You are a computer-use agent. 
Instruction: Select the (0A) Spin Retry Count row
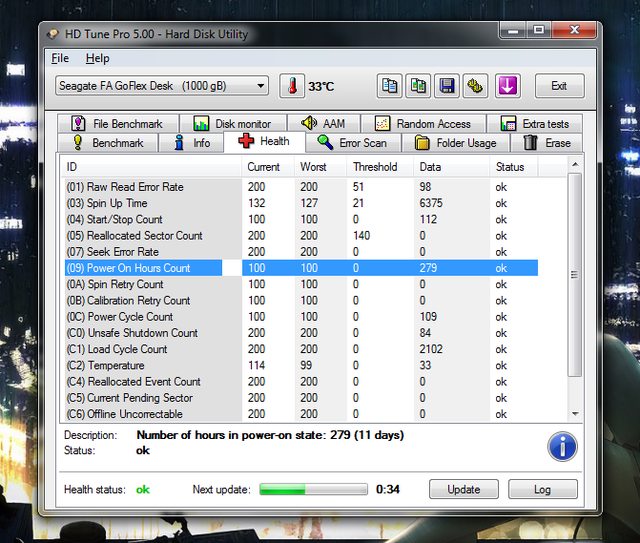point(301,284)
